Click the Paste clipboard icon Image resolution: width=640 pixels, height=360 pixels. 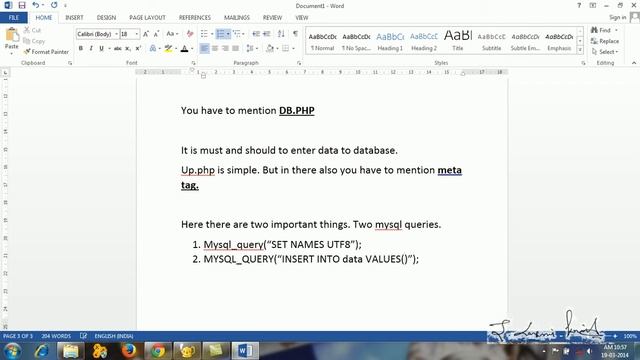click(x=12, y=35)
